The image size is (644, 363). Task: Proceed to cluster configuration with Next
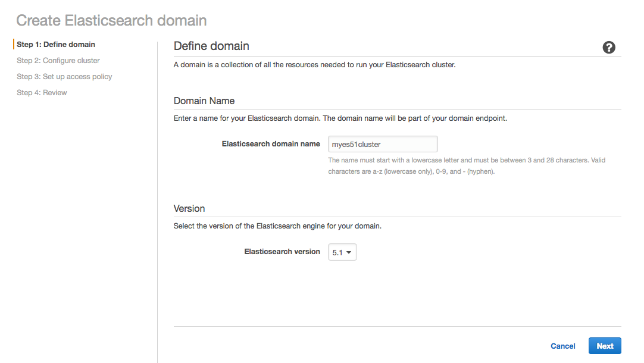(x=605, y=346)
